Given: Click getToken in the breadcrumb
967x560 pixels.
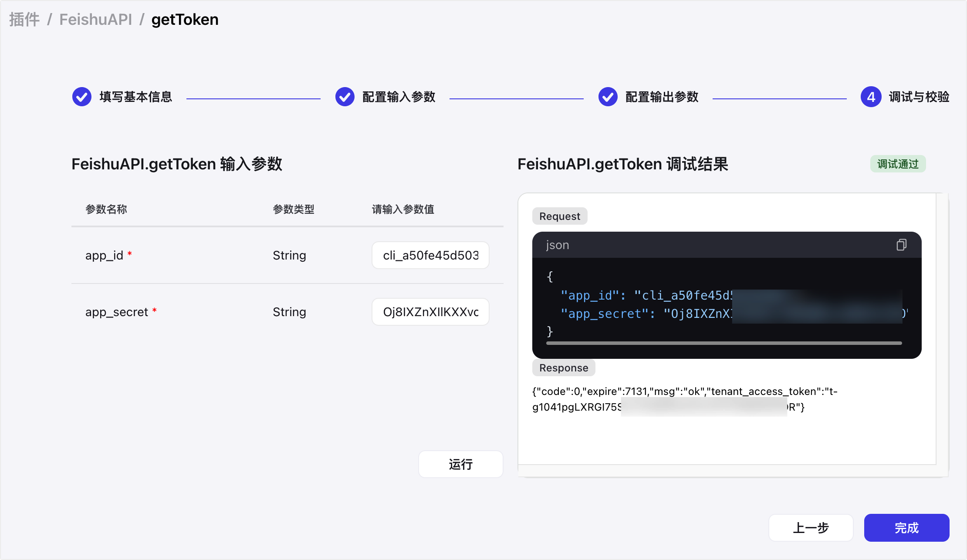Looking at the screenshot, I should point(185,20).
